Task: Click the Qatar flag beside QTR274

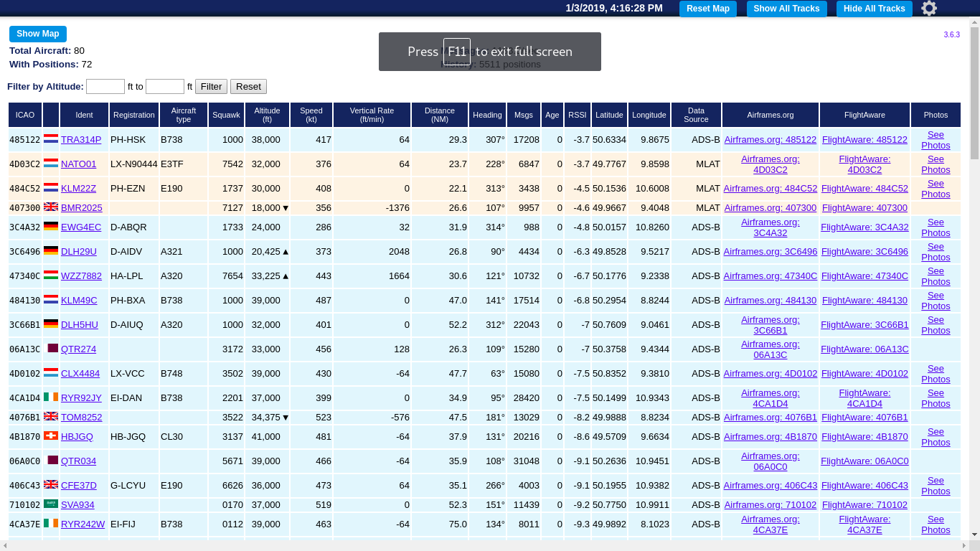Action: pos(52,349)
